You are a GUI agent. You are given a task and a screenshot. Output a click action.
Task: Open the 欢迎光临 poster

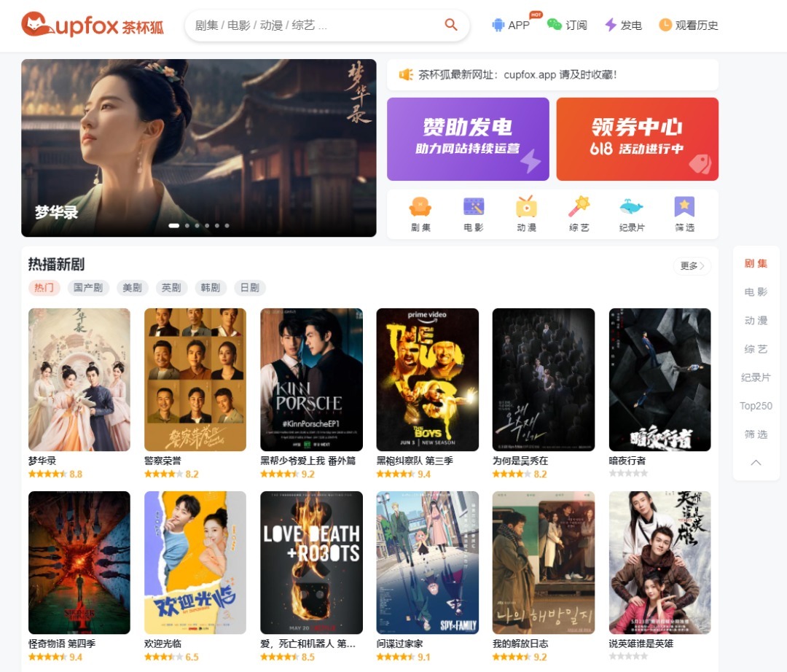[195, 563]
